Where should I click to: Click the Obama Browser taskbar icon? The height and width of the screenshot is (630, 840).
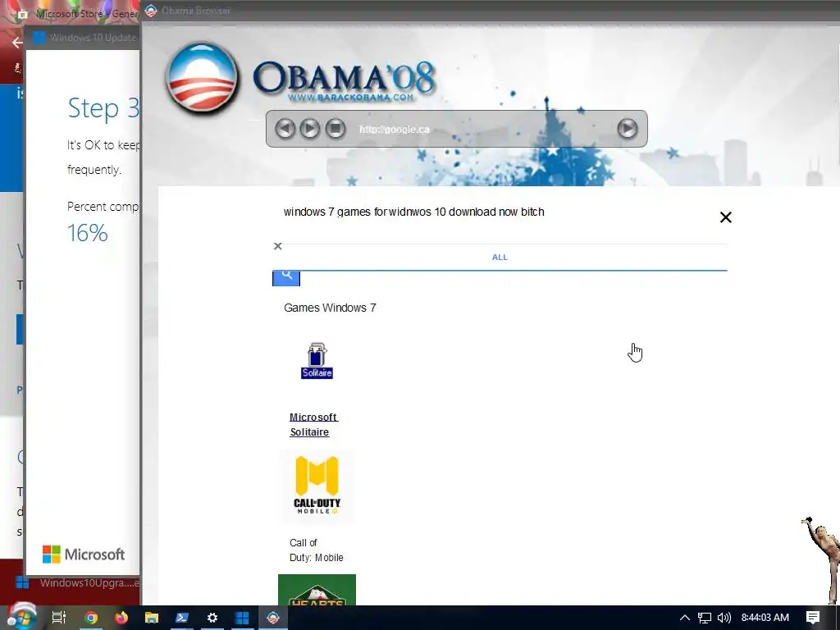pyautogui.click(x=272, y=618)
